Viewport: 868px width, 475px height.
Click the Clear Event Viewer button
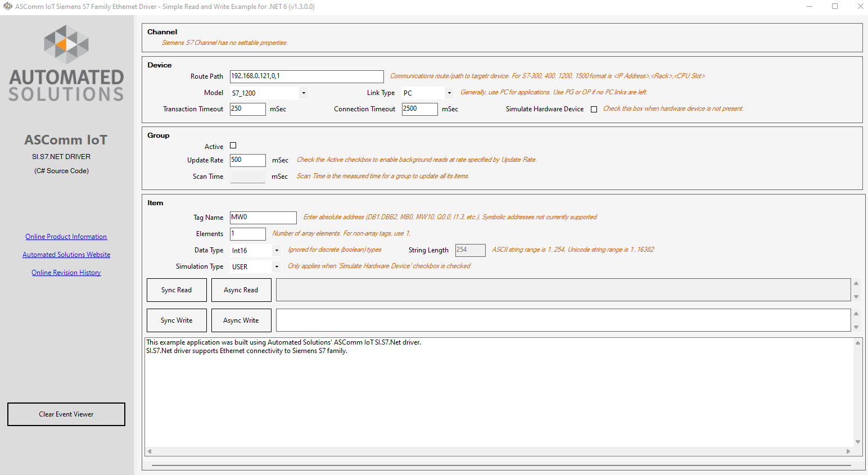(x=66, y=414)
